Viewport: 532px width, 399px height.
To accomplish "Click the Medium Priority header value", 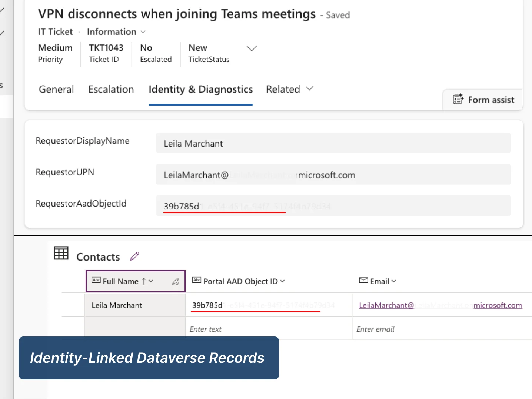I will [55, 48].
